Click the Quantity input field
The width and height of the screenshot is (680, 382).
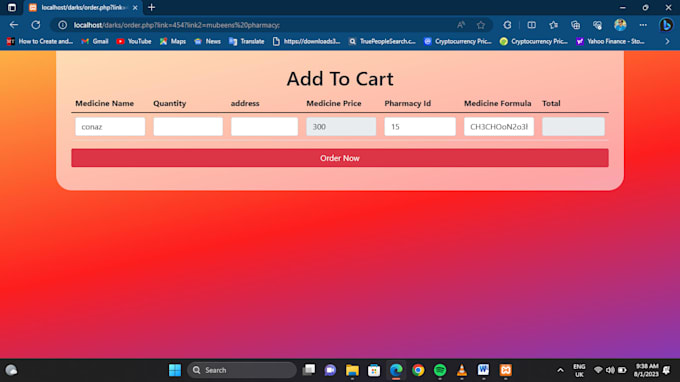click(188, 127)
